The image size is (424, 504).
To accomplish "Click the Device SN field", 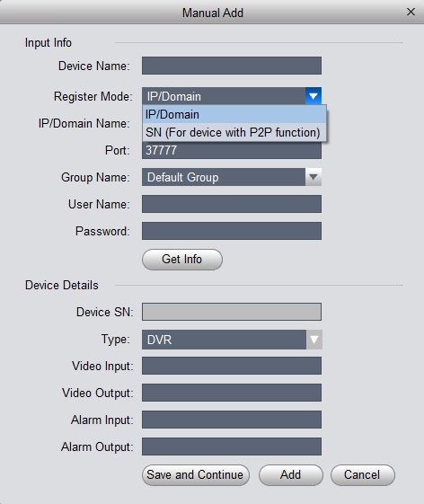I will point(232,312).
